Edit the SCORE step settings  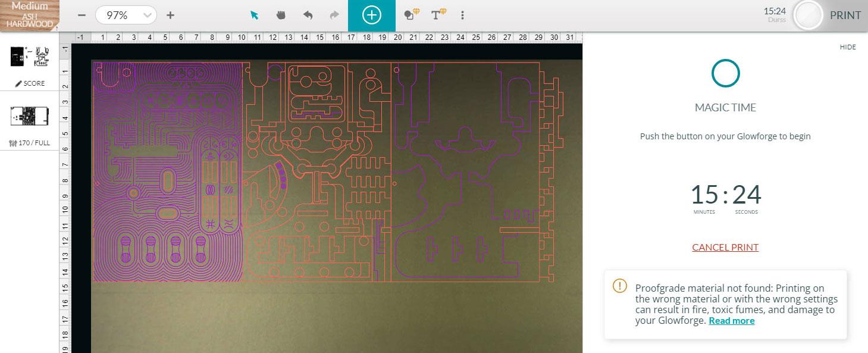[x=29, y=83]
